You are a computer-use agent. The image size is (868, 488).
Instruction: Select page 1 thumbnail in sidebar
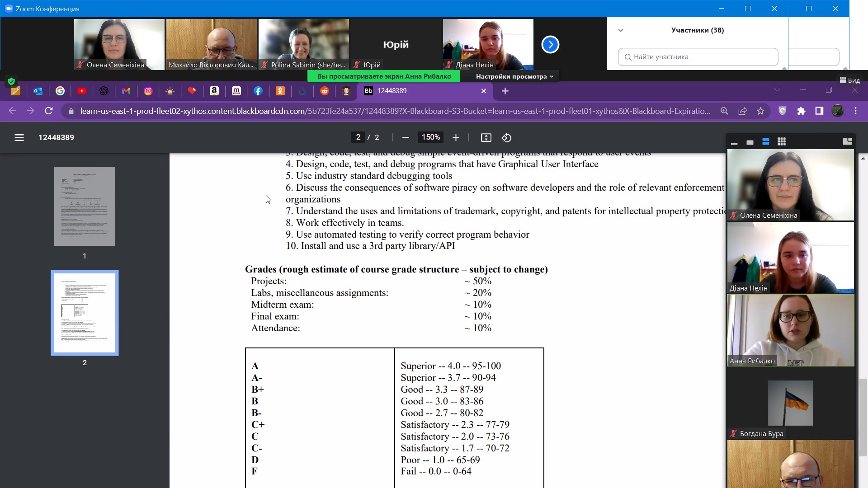tap(85, 206)
